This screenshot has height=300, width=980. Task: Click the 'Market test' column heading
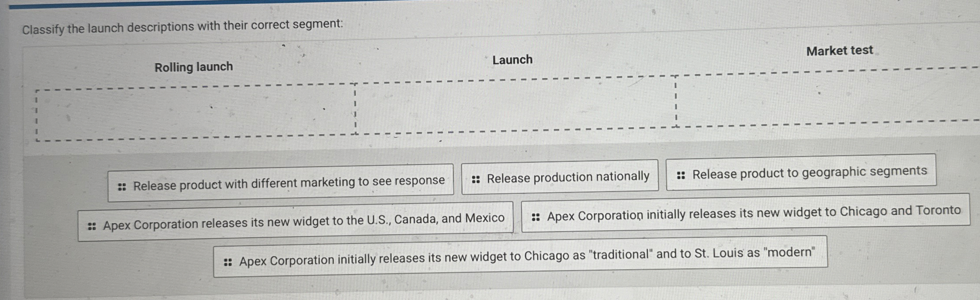click(x=840, y=51)
